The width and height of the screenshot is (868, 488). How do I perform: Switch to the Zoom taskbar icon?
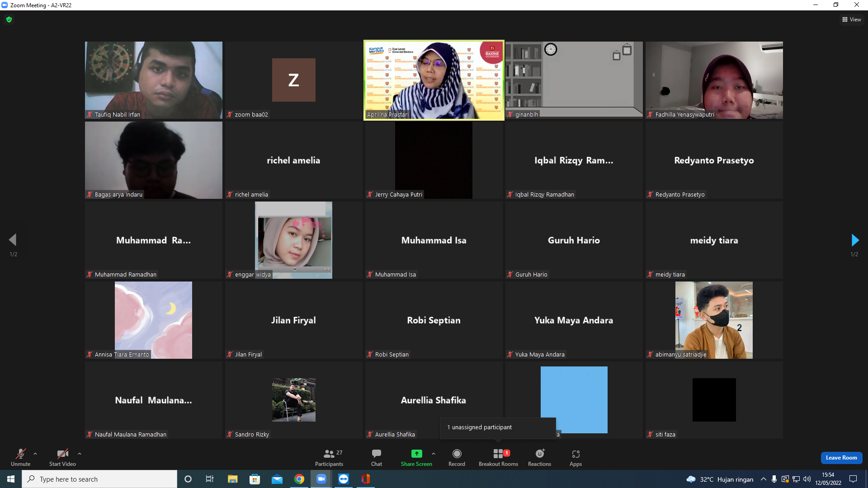(x=321, y=479)
